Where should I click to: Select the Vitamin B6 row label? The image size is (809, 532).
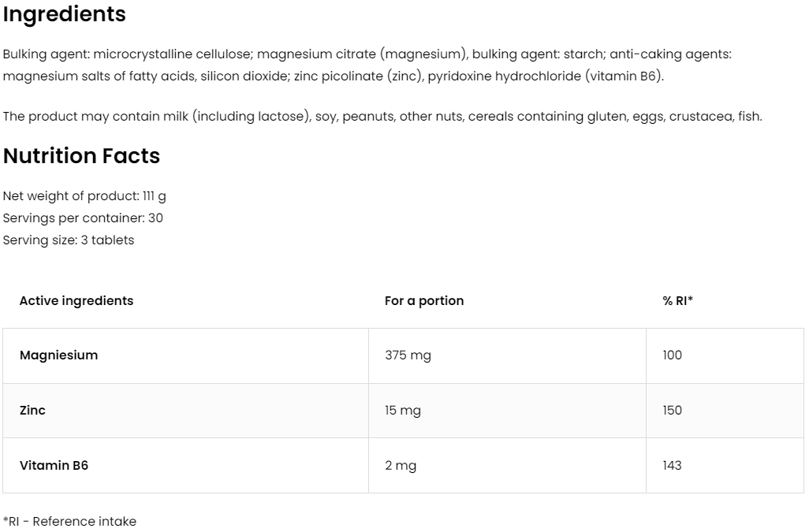(x=54, y=466)
